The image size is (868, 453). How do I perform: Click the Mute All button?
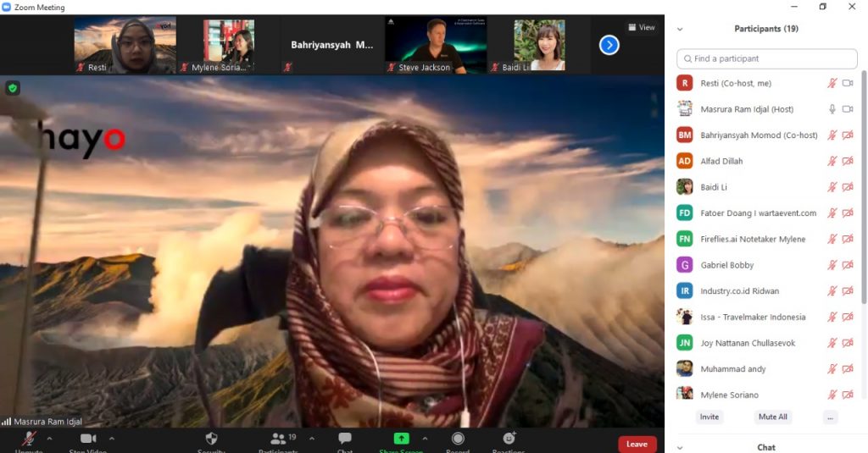click(x=773, y=417)
